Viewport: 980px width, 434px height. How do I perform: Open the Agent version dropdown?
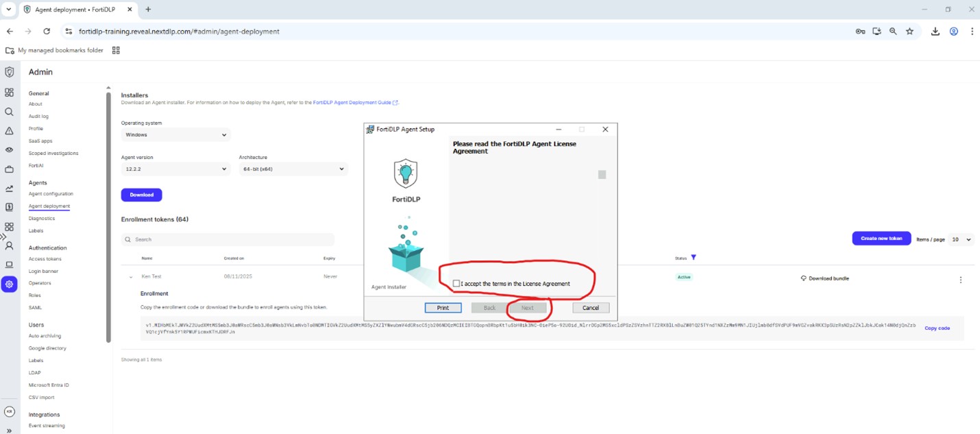(x=175, y=169)
